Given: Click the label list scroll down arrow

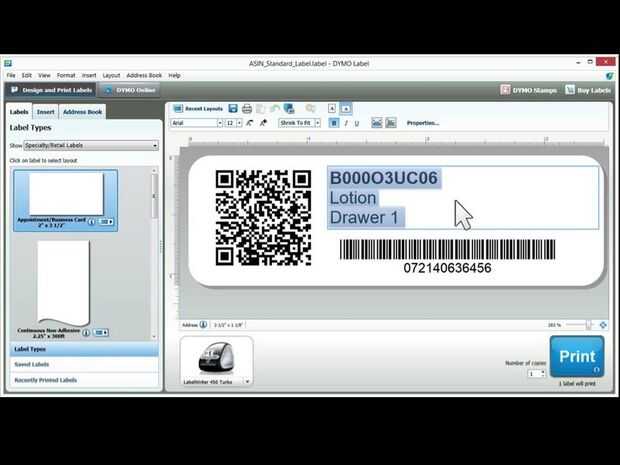Looking at the screenshot, I should [x=154, y=337].
